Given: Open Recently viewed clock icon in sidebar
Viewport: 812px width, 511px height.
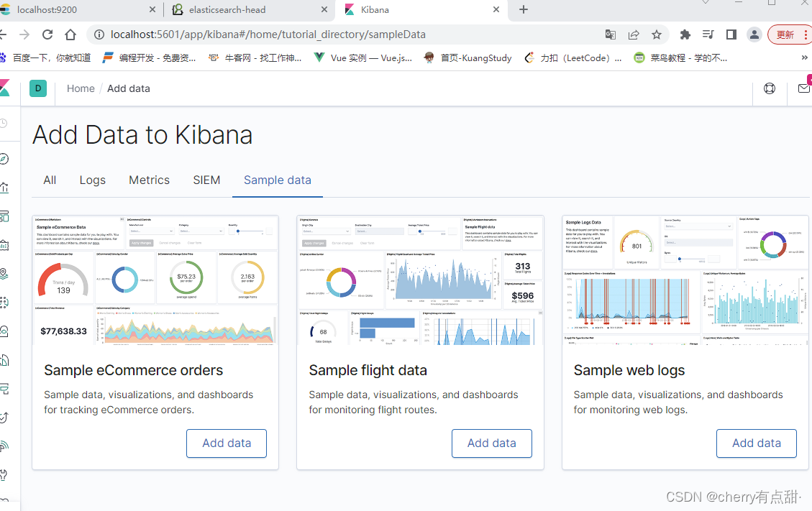Looking at the screenshot, I should pos(4,123).
